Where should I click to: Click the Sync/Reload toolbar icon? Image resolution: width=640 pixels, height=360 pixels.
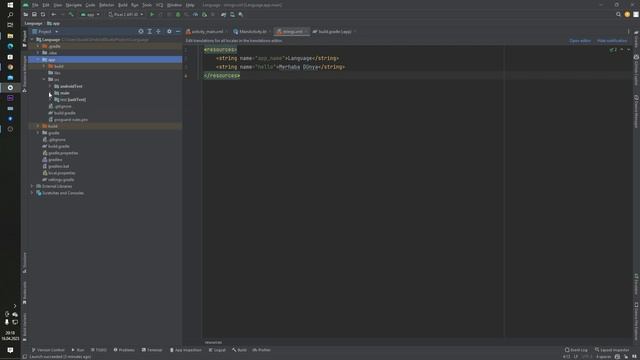coord(43,14)
